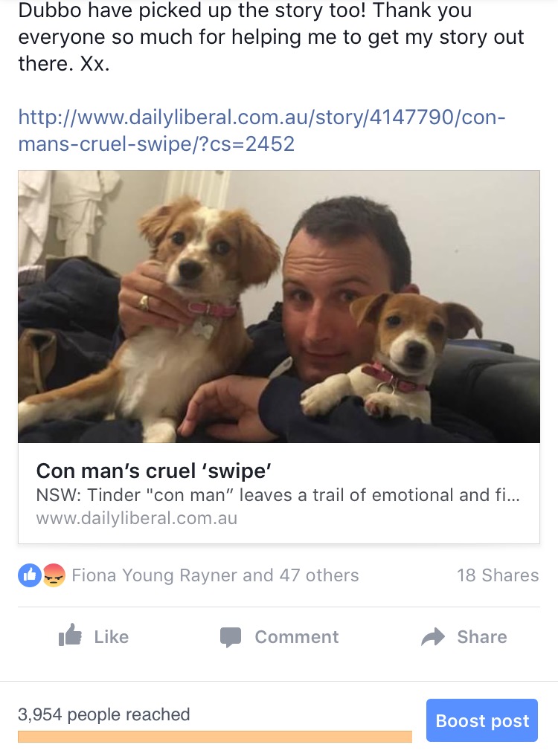Tap the Comment speech bubble icon

231,637
